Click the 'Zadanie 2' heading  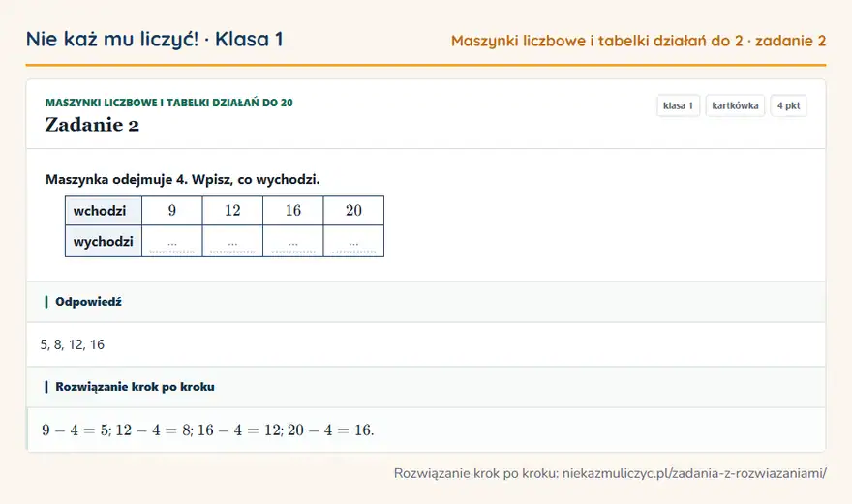[x=92, y=125]
